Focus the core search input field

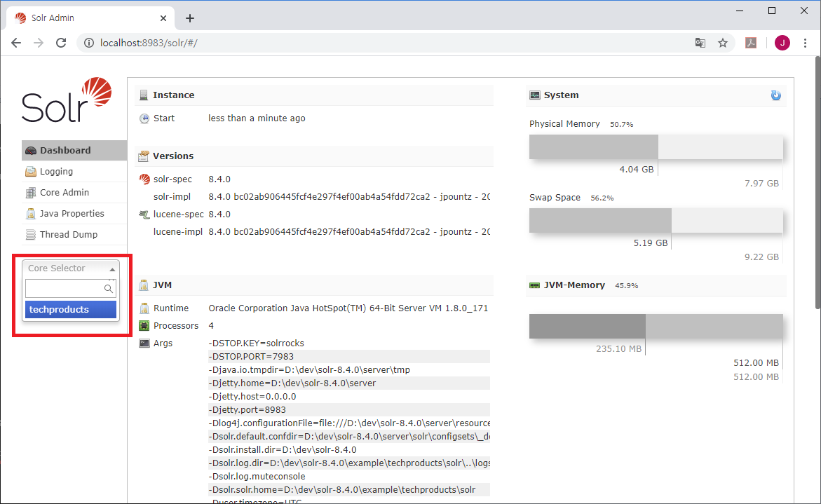click(x=70, y=288)
